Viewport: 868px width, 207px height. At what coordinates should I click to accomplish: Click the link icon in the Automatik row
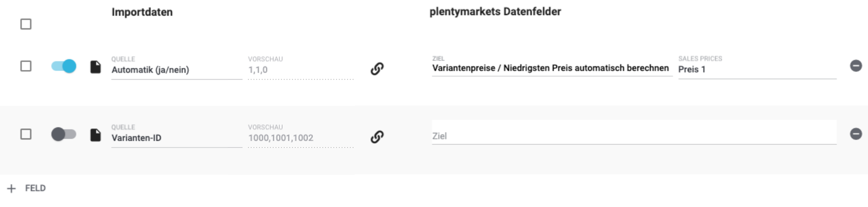tap(377, 69)
